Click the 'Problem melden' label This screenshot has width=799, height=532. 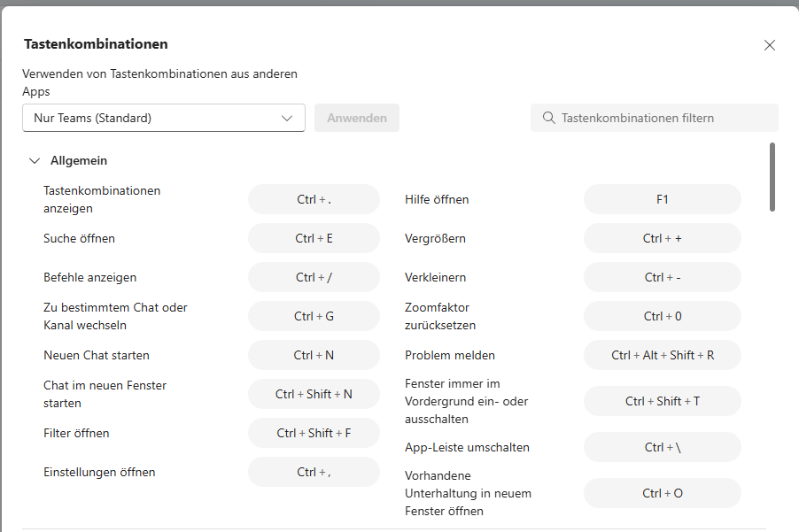click(450, 355)
